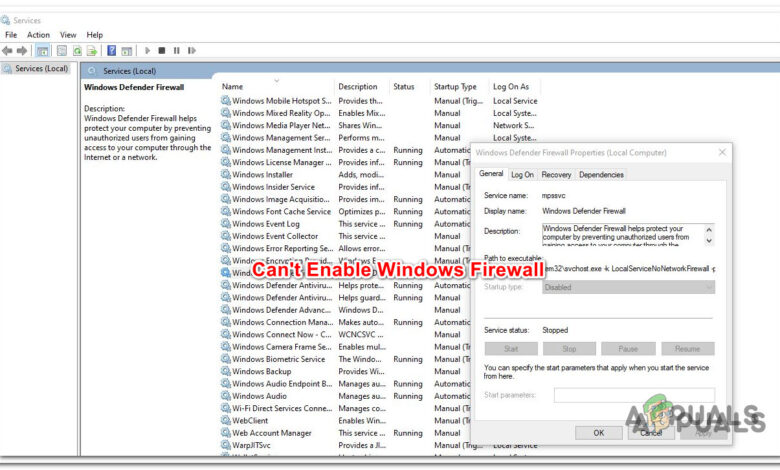
Task: Switch to the Recovery tab
Action: [x=556, y=175]
